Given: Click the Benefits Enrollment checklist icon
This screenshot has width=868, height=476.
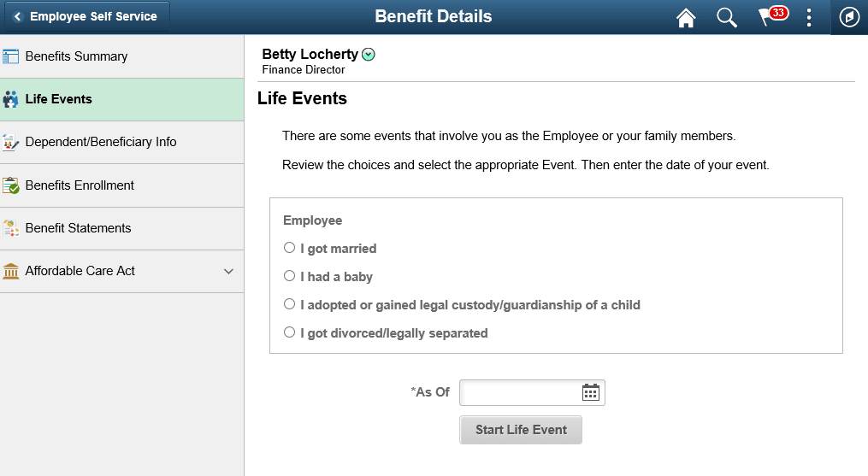Looking at the screenshot, I should [x=10, y=185].
